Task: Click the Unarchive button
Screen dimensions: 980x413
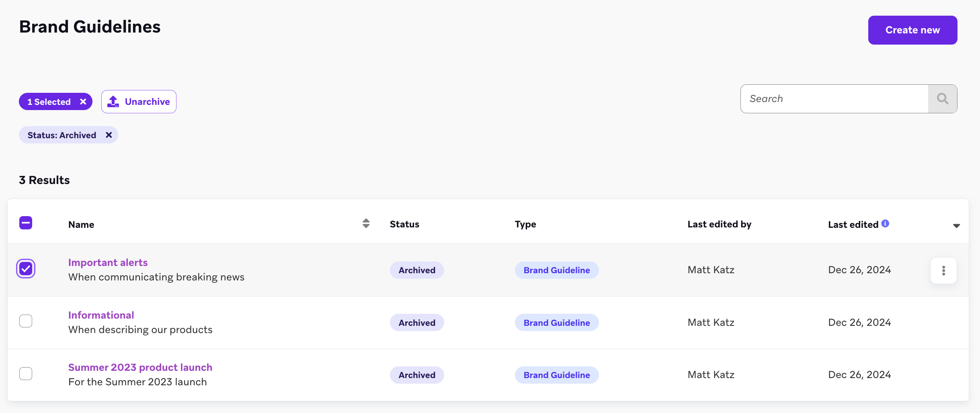Action: click(x=139, y=102)
